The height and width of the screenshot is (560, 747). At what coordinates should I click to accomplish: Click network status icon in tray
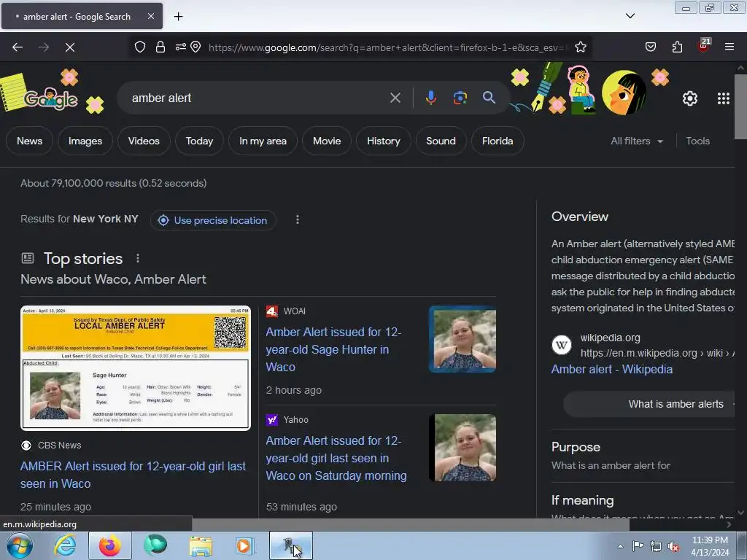pyautogui.click(x=655, y=546)
